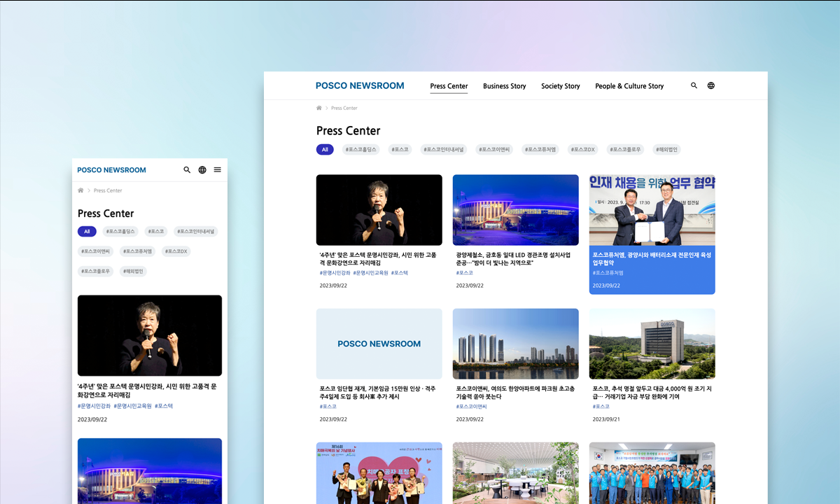The image size is (840, 504).
Task: Tap #포스코DX chip in mobile view
Action: tap(176, 251)
